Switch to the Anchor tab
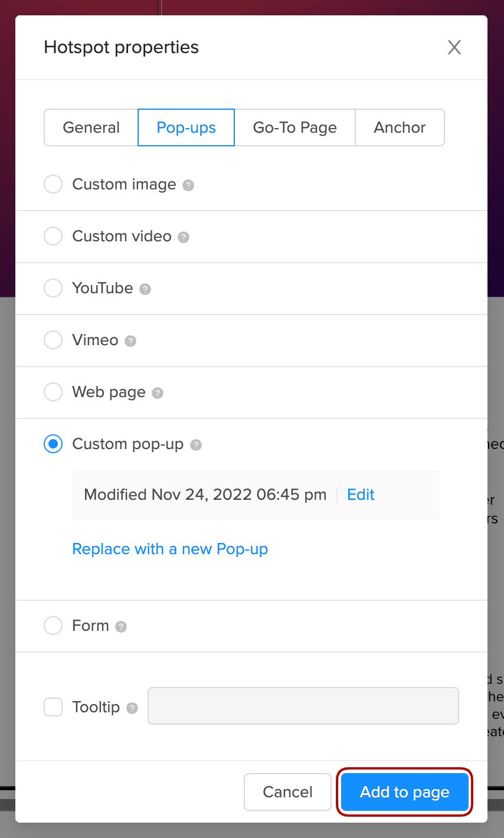Screen dimensions: 504x838 (x=400, y=127)
